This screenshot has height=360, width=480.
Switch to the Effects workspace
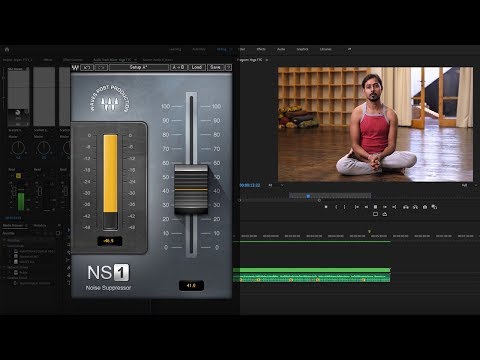(x=261, y=49)
